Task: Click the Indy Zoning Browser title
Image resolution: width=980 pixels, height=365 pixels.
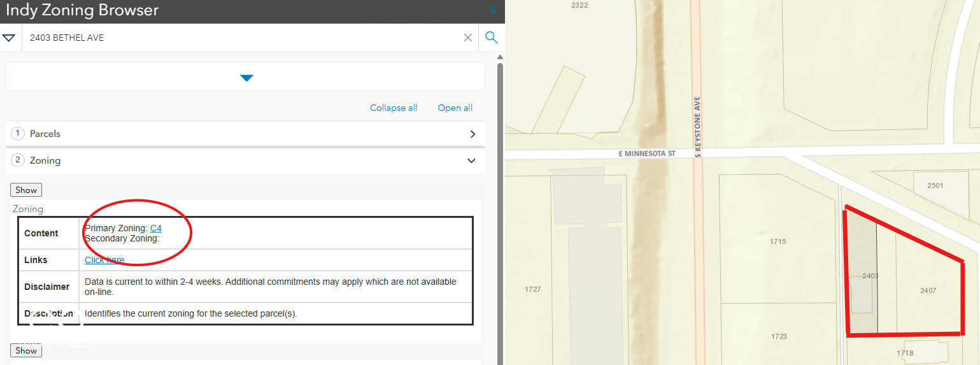Action: click(x=82, y=10)
